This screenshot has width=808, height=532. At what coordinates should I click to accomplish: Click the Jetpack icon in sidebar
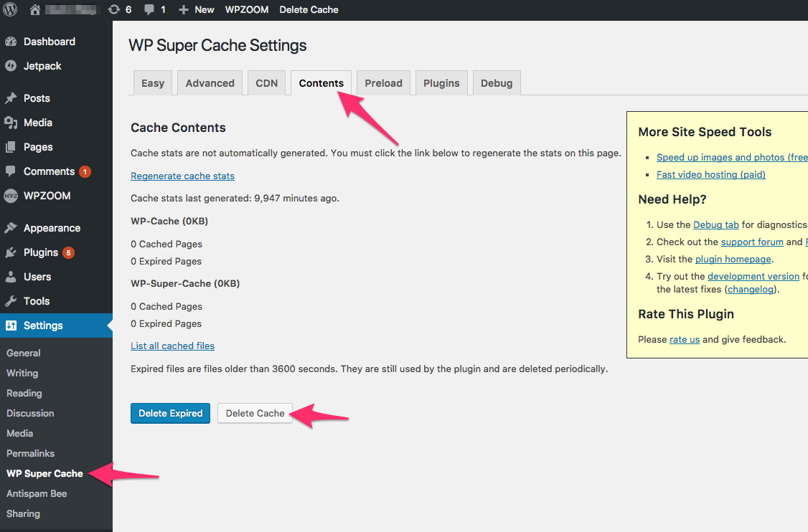pos(11,66)
